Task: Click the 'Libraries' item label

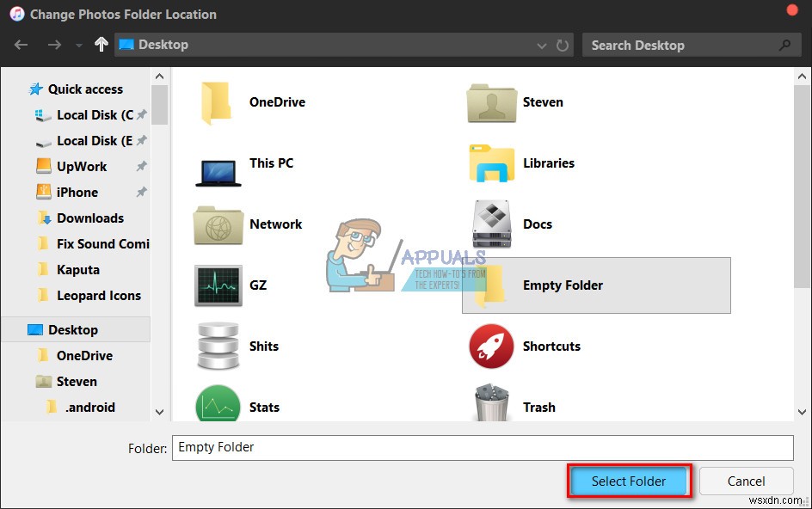Action: click(x=549, y=163)
